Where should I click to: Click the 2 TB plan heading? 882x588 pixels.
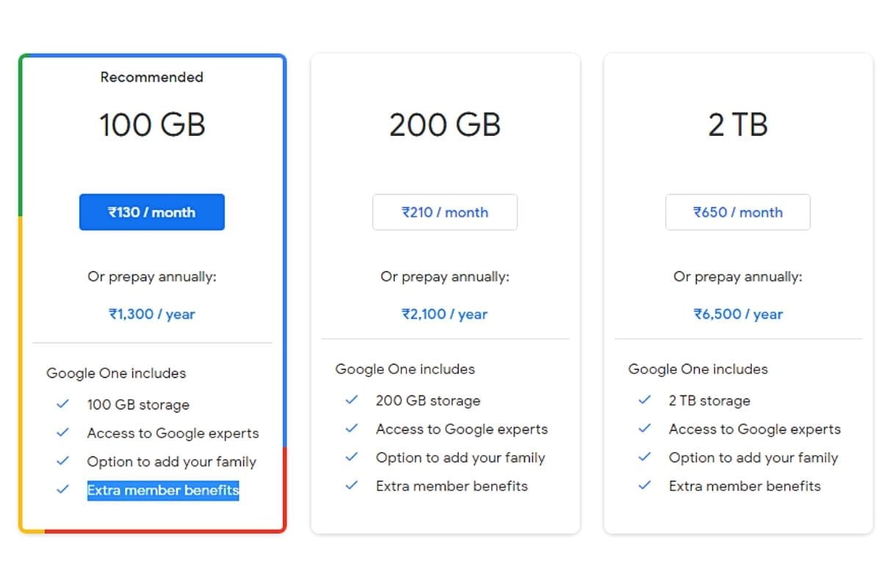738,124
